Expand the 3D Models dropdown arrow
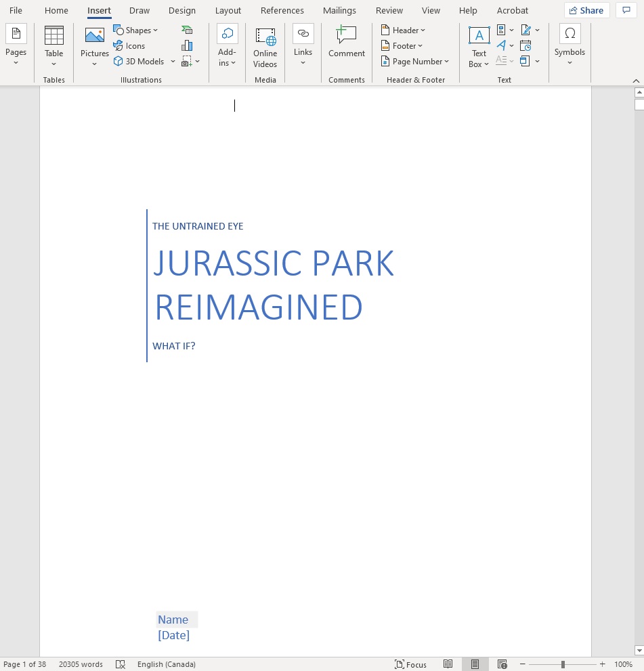Viewport: 644px width, 671px height. tap(173, 61)
